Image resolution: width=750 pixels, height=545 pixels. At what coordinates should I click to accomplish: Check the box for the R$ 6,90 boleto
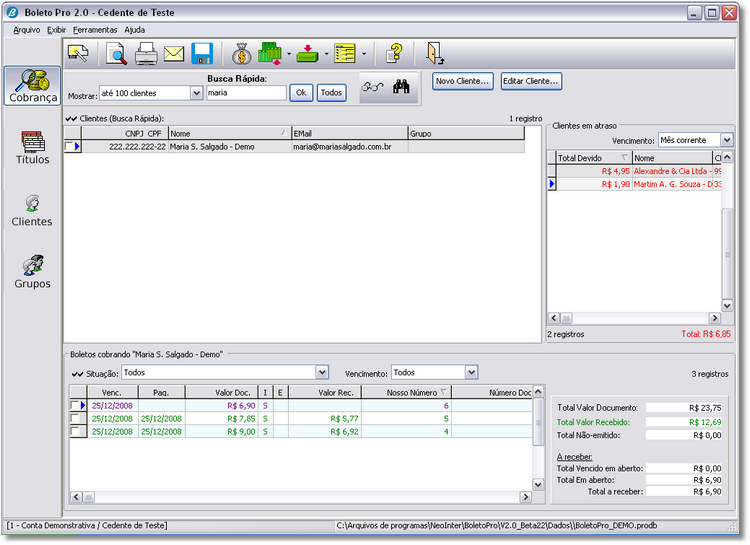[x=75, y=405]
